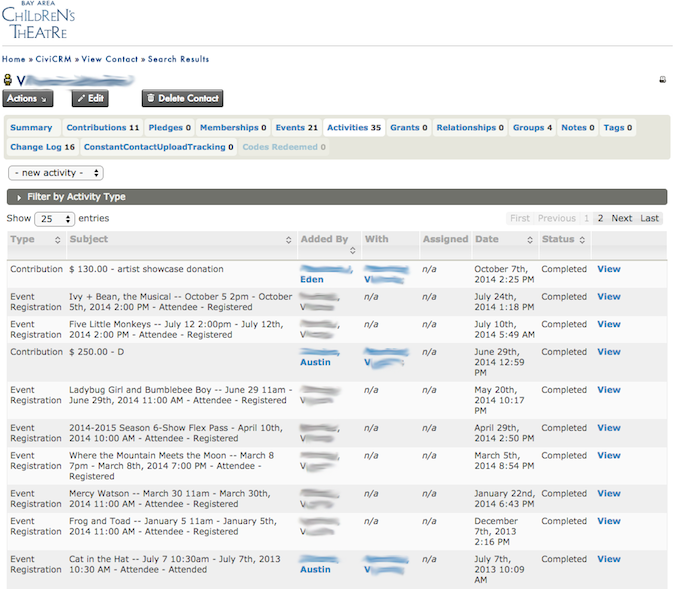Open the Change Log tab
The image size is (675, 589).
[x=42, y=147]
